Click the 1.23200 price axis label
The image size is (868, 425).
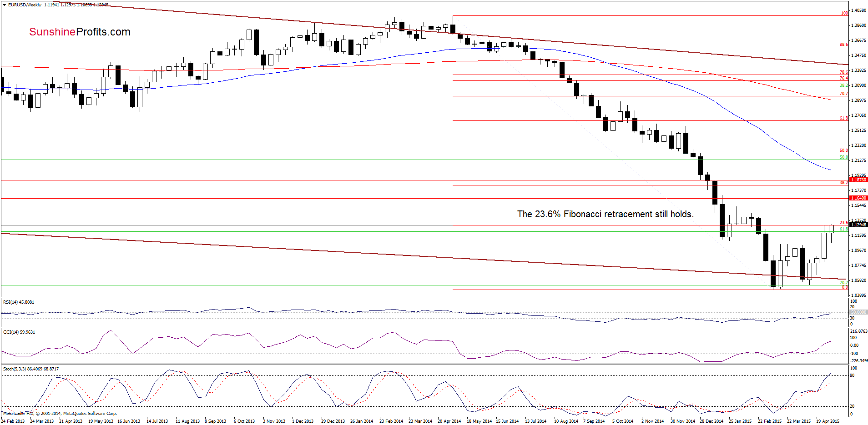pyautogui.click(x=858, y=145)
